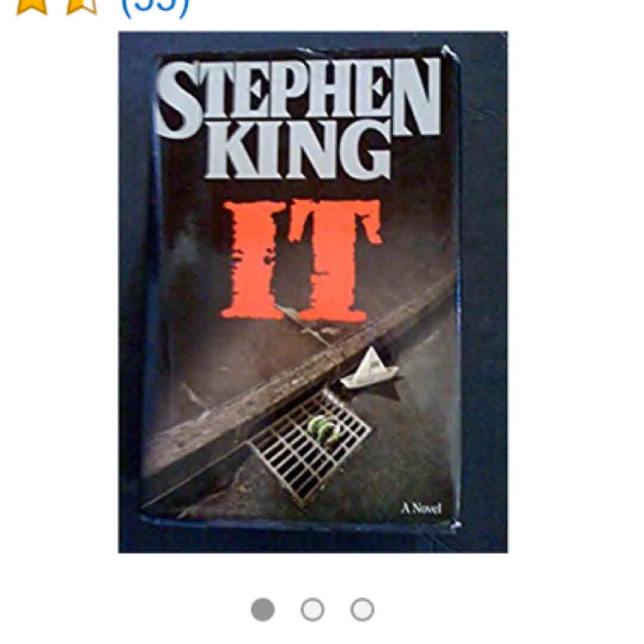Open the blue review count link

(x=156, y=7)
